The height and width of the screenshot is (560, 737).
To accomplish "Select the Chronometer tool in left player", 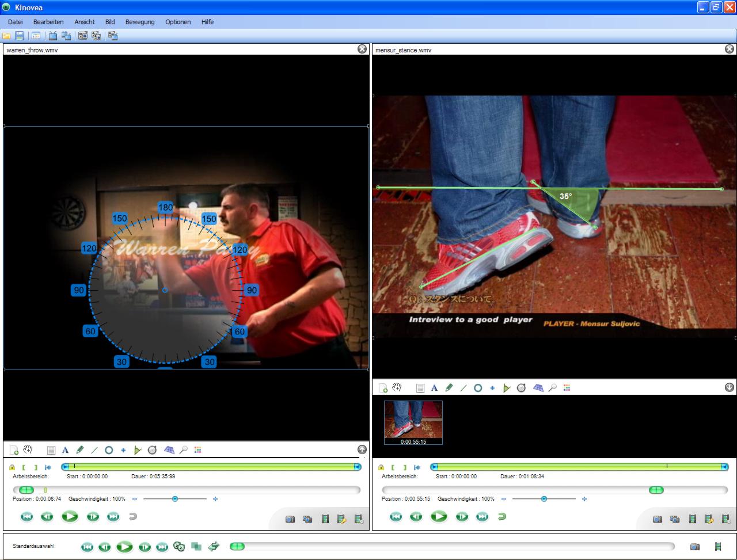I will (152, 450).
